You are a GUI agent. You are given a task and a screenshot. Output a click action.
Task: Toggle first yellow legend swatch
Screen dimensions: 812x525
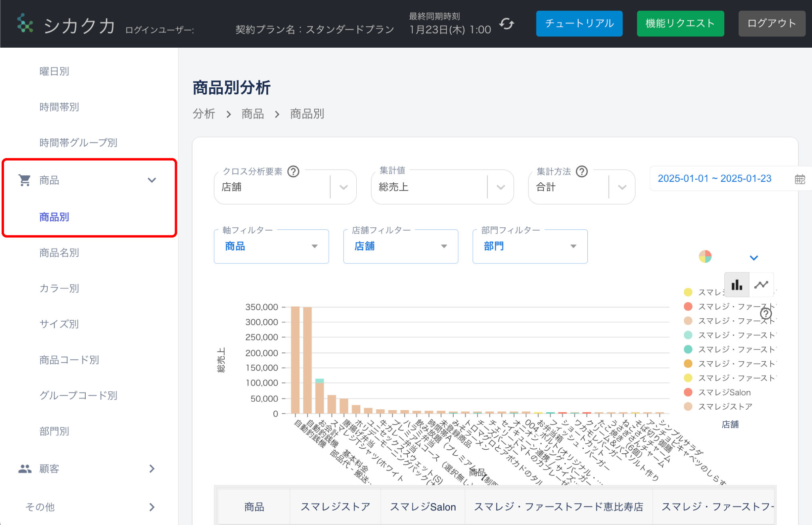(x=688, y=292)
